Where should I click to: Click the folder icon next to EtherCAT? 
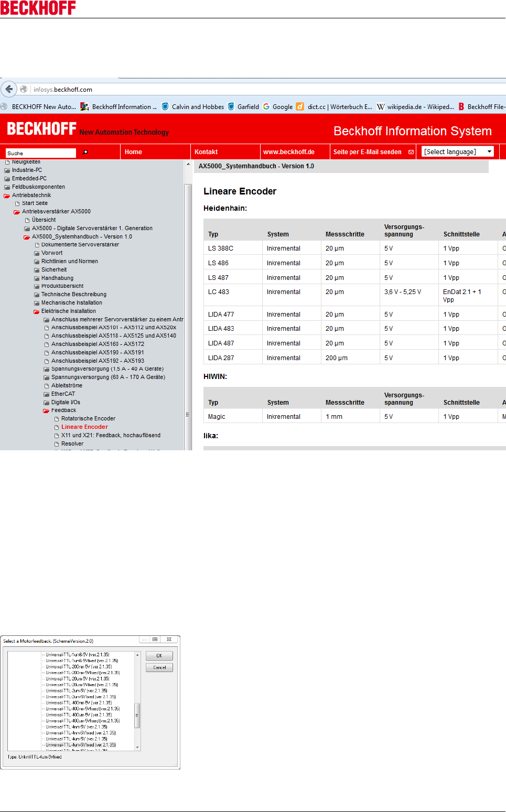(47, 394)
